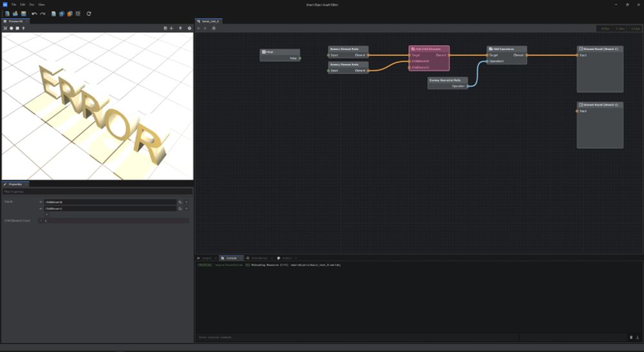This screenshot has width=644, height=352.
Task: Remove the ChildElement1 row with its minus button
Action: click(x=41, y=209)
